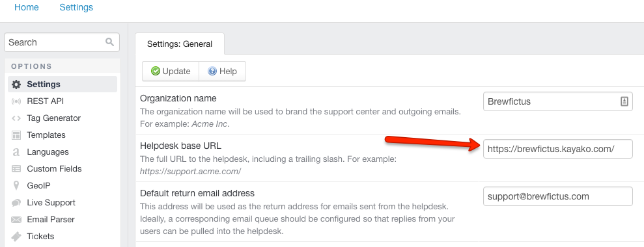Click the Custom Fields list icon
The height and width of the screenshot is (247, 644).
pos(16,168)
